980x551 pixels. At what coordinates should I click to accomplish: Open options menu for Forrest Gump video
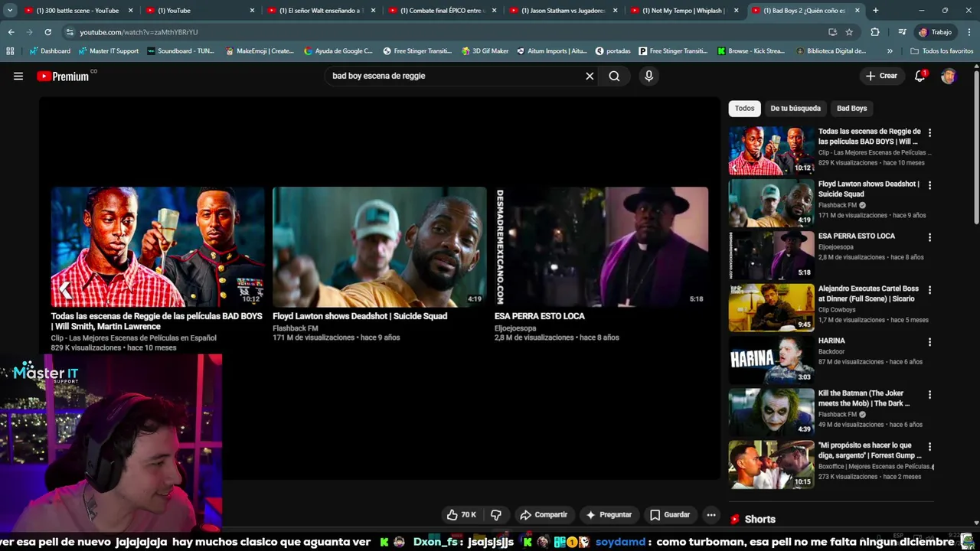929,447
